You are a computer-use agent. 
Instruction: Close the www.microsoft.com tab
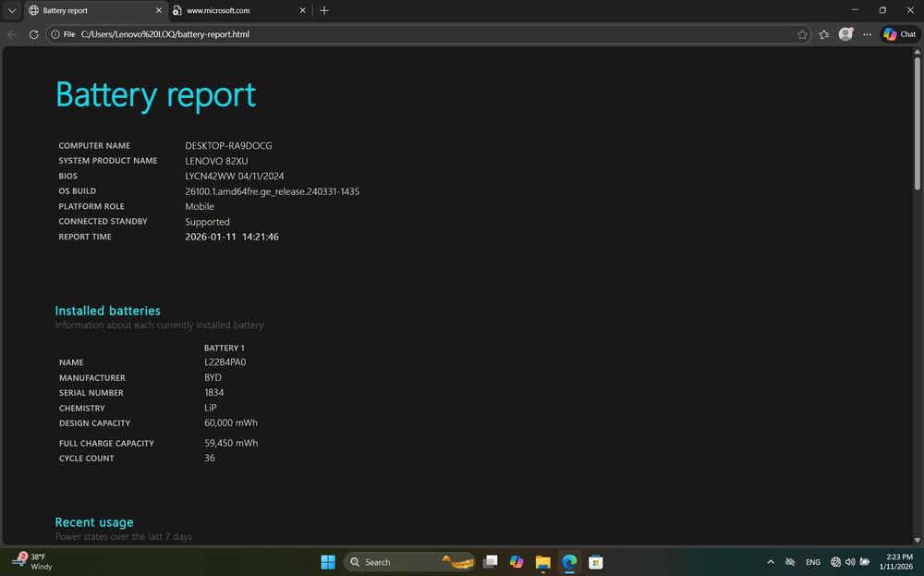302,10
